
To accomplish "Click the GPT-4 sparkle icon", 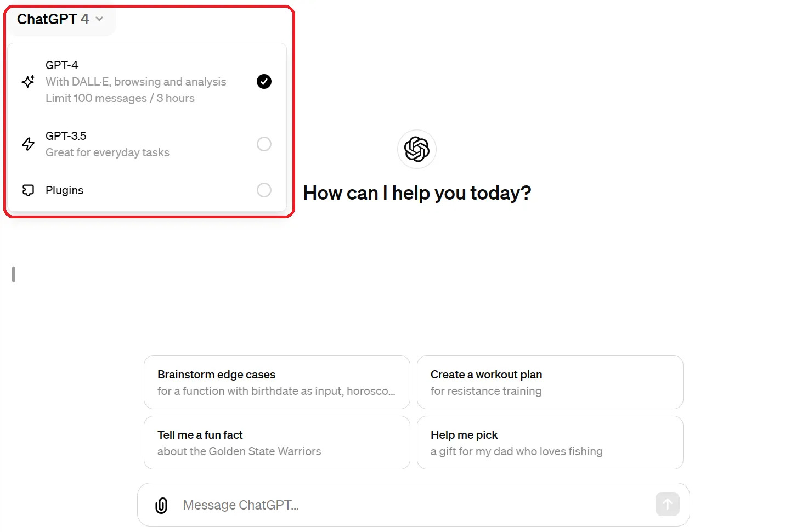I will pyautogui.click(x=29, y=82).
